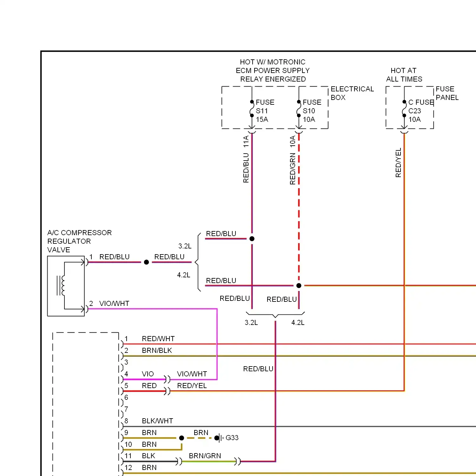Click the 'BRN' wire label at pin 9

(149, 433)
